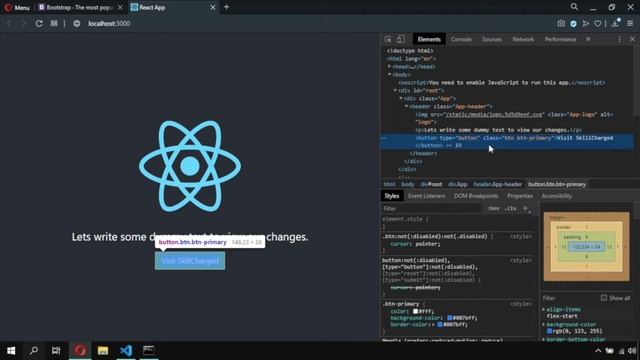Expand the background-color computed property
Viewport: 640px width, 360px height.
[x=544, y=324]
